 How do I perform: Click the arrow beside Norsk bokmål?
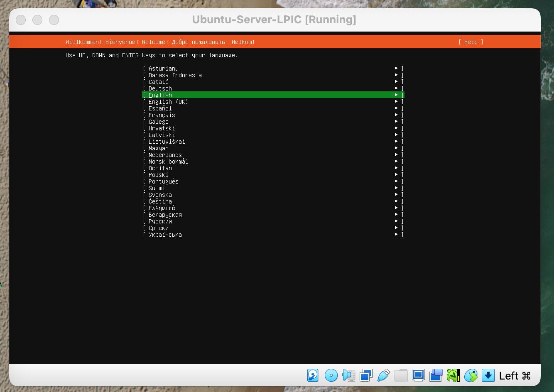click(x=396, y=161)
